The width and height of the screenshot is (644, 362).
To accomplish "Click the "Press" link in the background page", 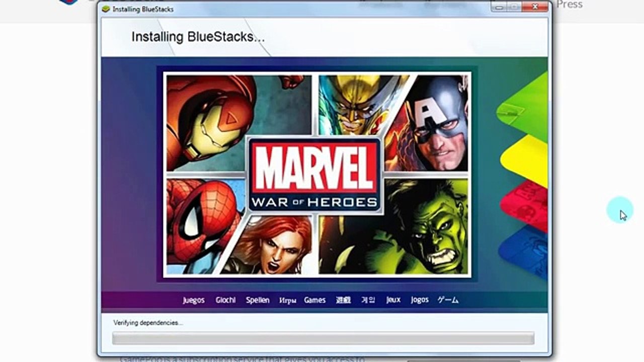I will point(570,4).
